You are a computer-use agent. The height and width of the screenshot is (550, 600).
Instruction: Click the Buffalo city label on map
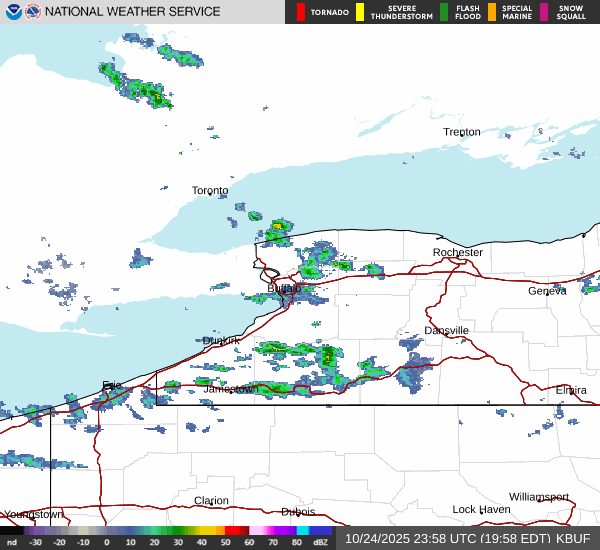[283, 289]
